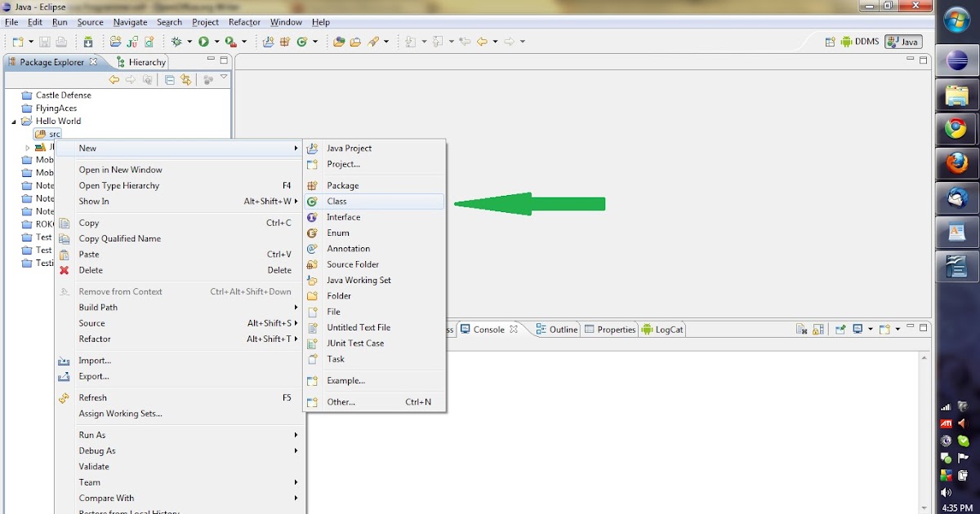Toggle Link with Editor in Package Explorer
This screenshot has height=514, width=980.
click(186, 78)
